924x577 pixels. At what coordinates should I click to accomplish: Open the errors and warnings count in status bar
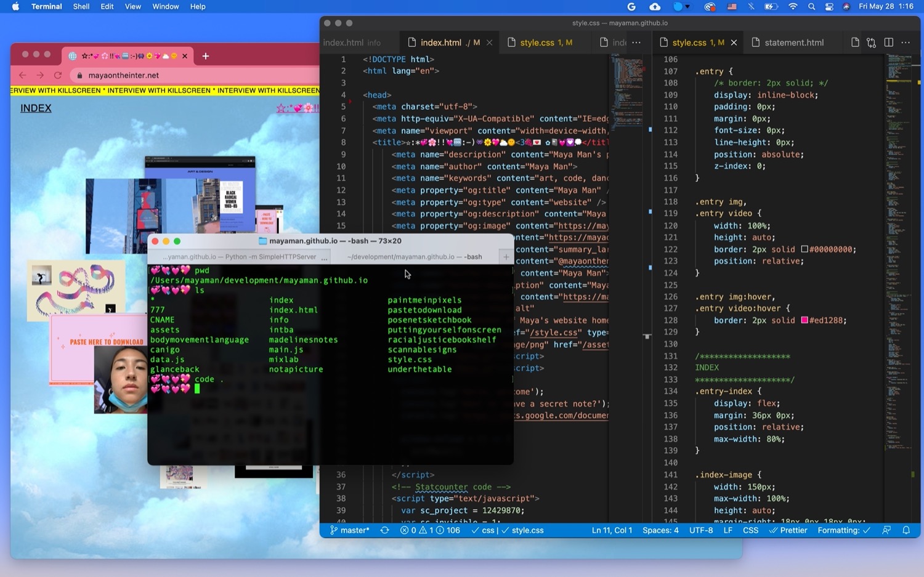click(x=430, y=530)
